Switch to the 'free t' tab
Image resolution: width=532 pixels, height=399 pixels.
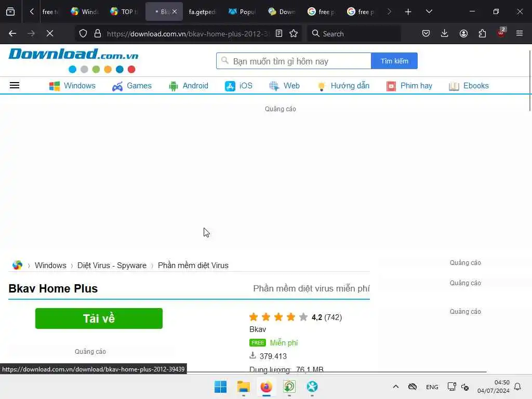pyautogui.click(x=50, y=12)
